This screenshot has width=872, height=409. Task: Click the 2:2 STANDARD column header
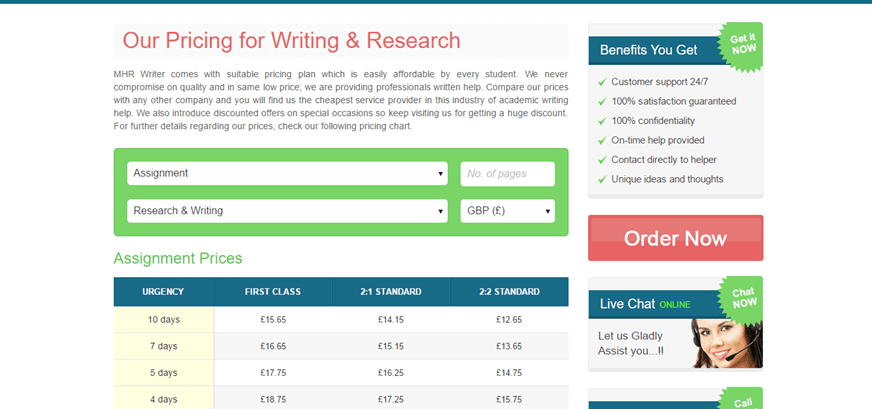(x=509, y=292)
